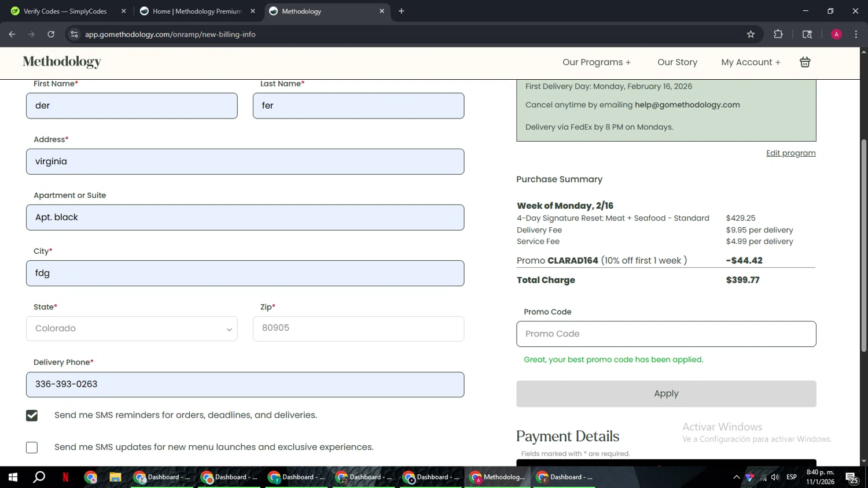Screen dimensions: 868x488
Task: Uncheck SMS reminders for orders checkbox
Action: 32,416
